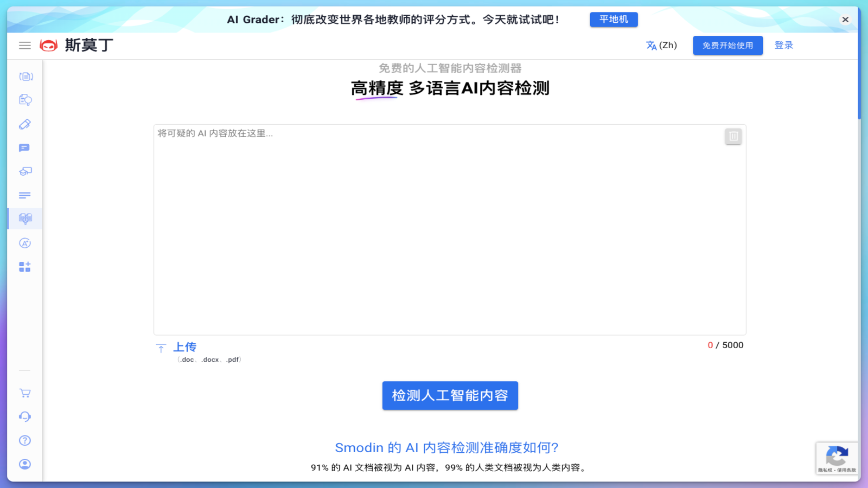This screenshot has height=488, width=868.
Task: Open the plagiarism research tool icon
Action: click(24, 100)
